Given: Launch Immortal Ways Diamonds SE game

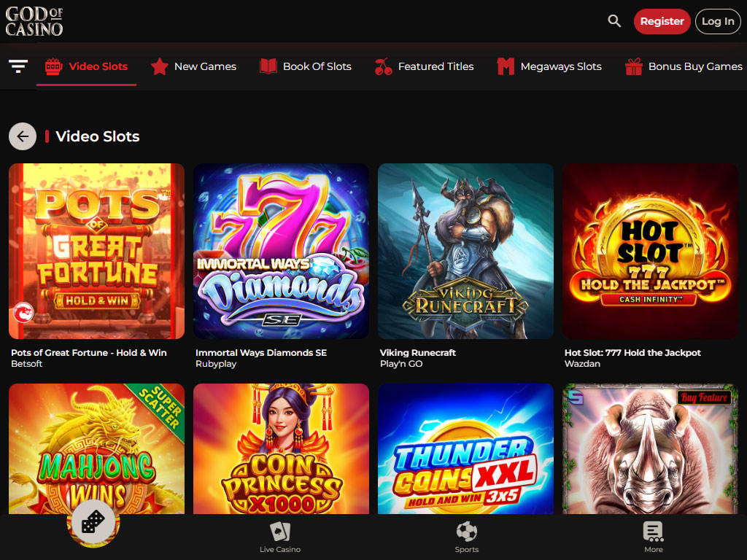Looking at the screenshot, I should [x=281, y=251].
